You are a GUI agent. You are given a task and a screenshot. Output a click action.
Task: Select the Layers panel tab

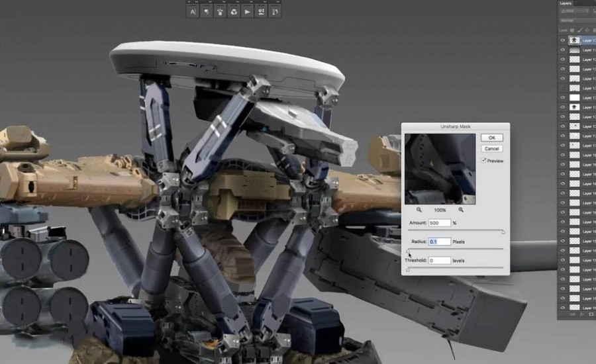click(566, 3)
